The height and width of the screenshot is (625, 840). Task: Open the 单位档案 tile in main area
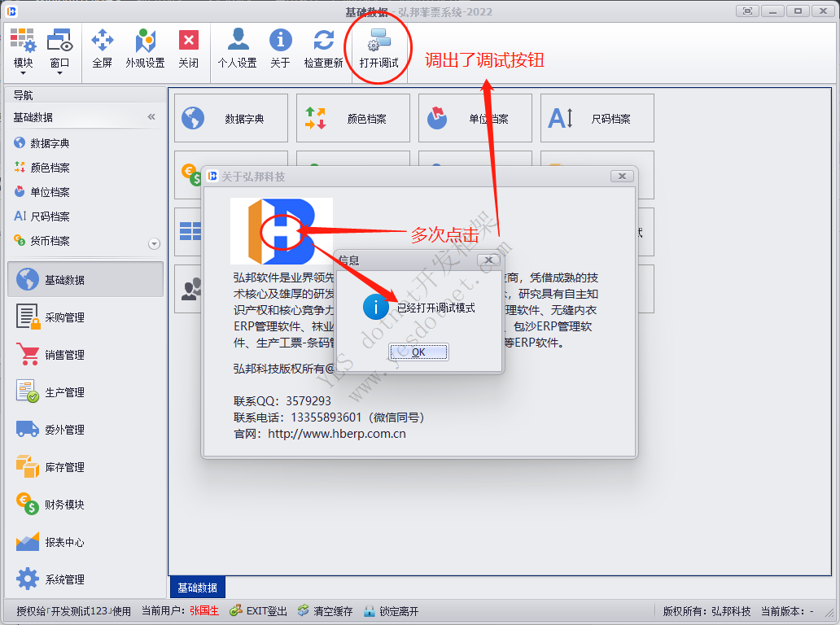(x=475, y=118)
